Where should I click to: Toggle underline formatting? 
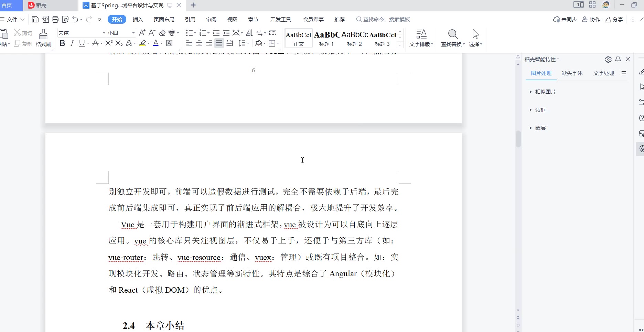point(82,43)
